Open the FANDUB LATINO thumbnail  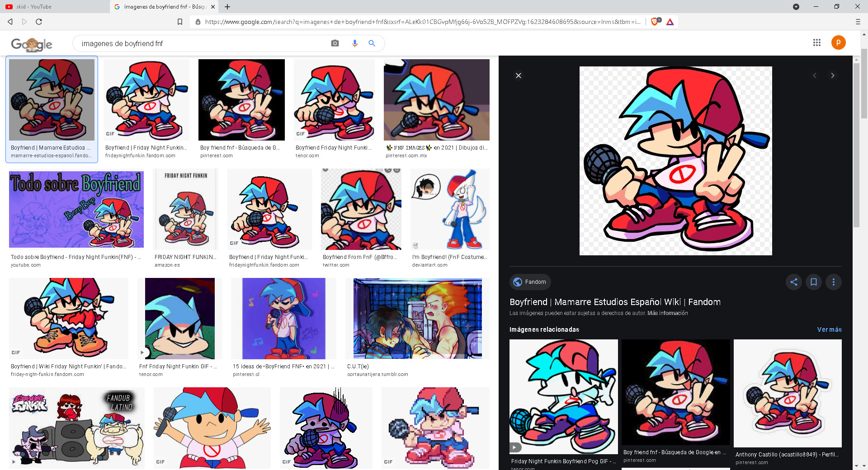(x=77, y=428)
